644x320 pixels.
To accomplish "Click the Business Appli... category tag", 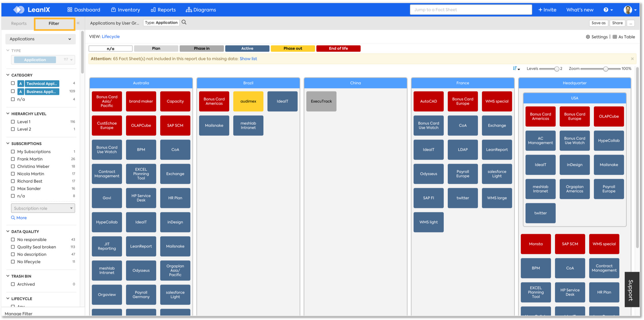I will (x=42, y=92).
